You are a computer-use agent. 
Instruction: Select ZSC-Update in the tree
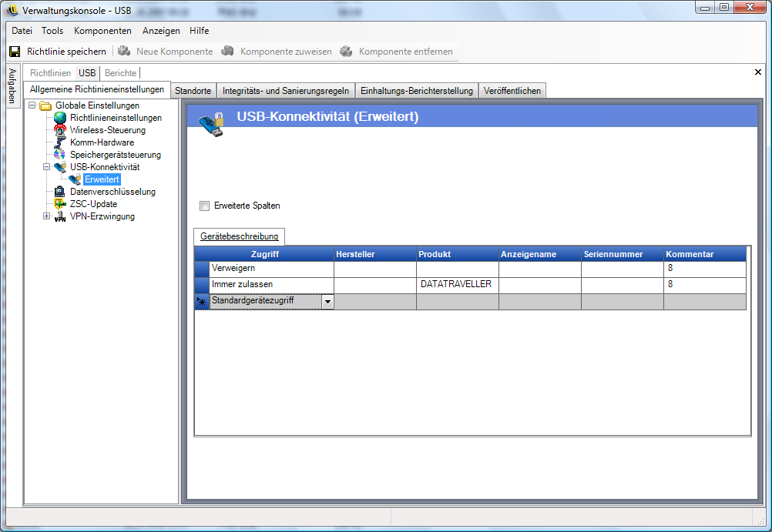click(x=93, y=204)
